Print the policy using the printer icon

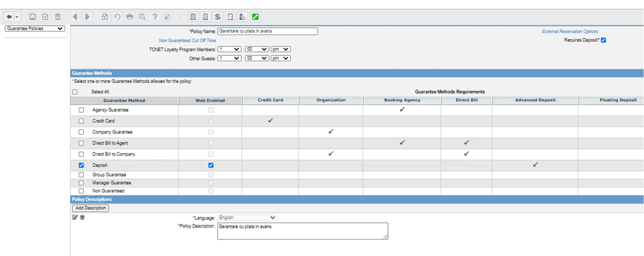point(130,17)
